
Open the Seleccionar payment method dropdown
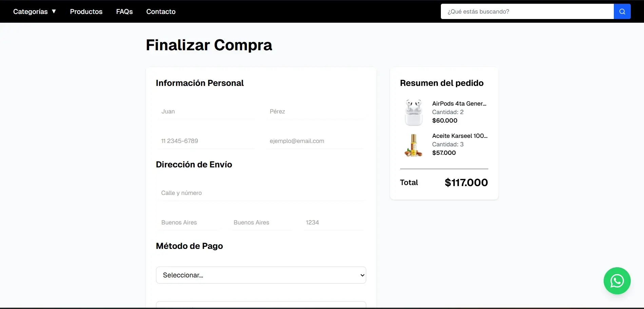pos(260,275)
